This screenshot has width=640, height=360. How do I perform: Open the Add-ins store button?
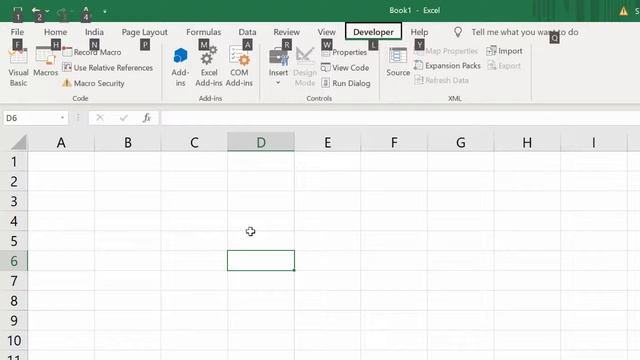(x=180, y=67)
